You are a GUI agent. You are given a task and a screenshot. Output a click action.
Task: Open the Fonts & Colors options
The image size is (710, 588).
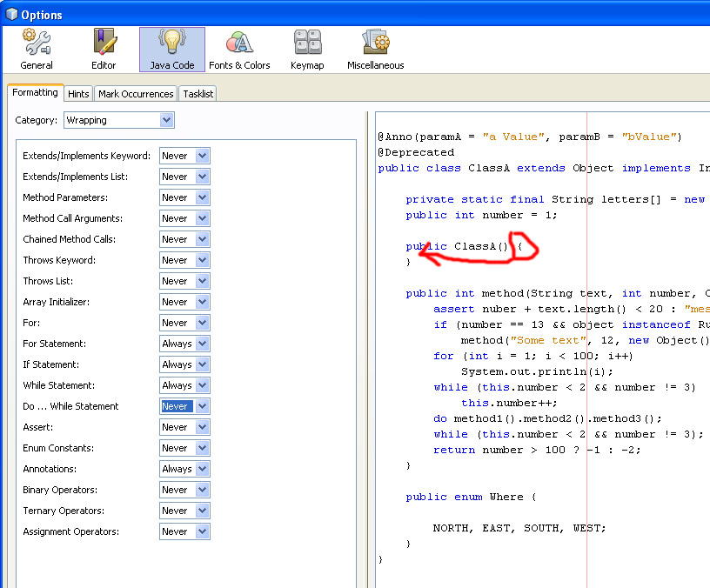point(239,50)
